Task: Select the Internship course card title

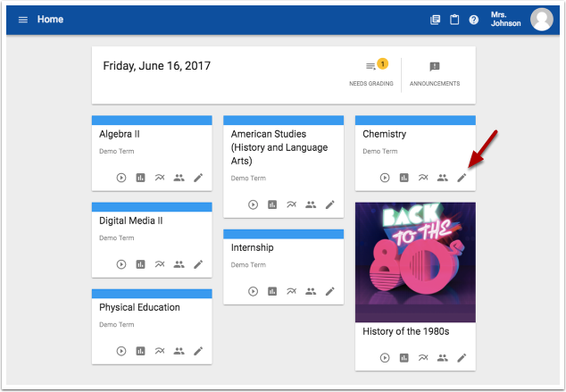Action: pyautogui.click(x=252, y=247)
